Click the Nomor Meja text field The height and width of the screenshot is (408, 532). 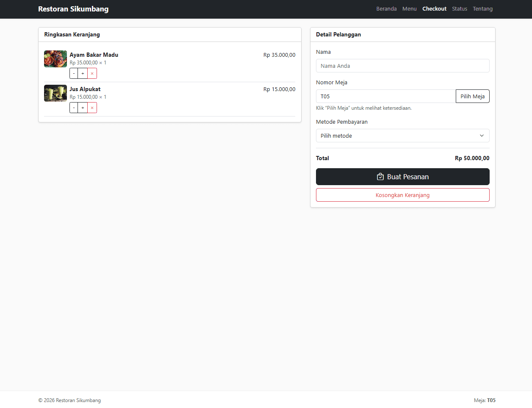coord(385,96)
